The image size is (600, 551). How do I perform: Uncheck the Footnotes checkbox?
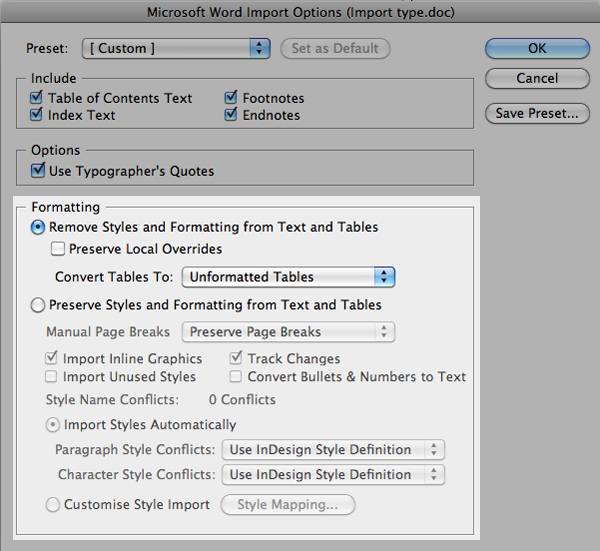coord(231,98)
